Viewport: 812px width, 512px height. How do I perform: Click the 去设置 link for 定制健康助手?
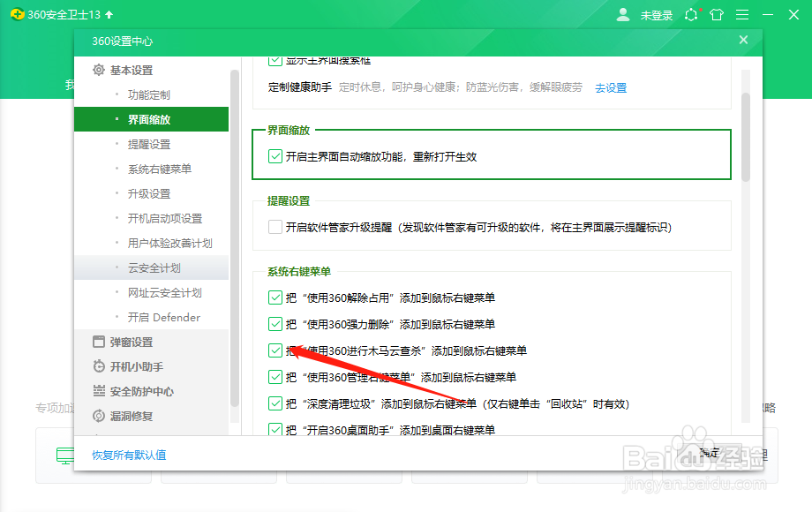coord(611,88)
